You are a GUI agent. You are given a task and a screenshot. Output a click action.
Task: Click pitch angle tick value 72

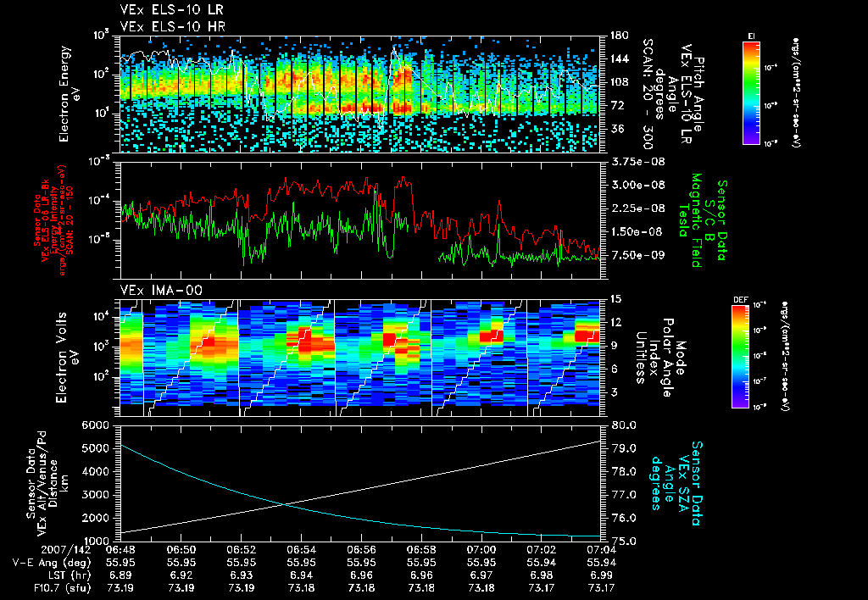pos(616,105)
